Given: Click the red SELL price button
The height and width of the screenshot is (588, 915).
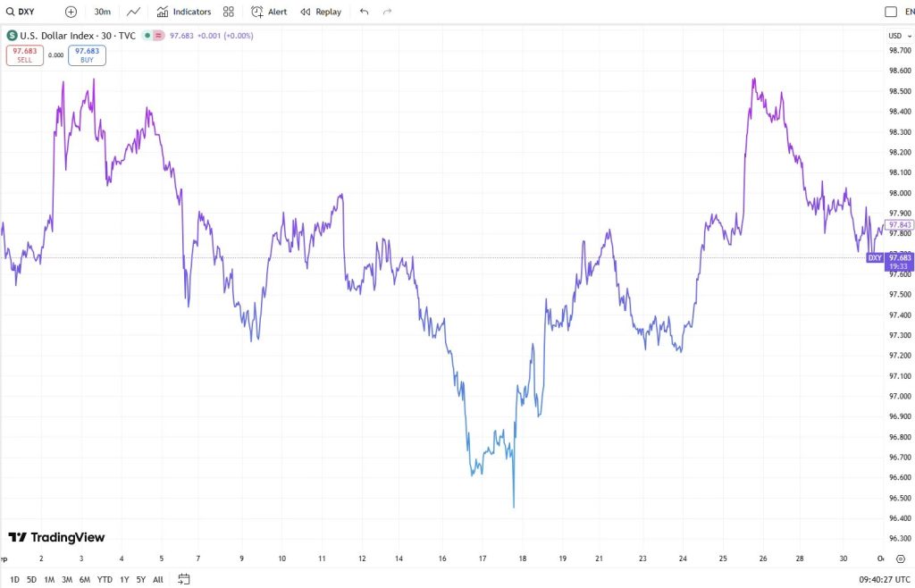Looking at the screenshot, I should [24, 55].
